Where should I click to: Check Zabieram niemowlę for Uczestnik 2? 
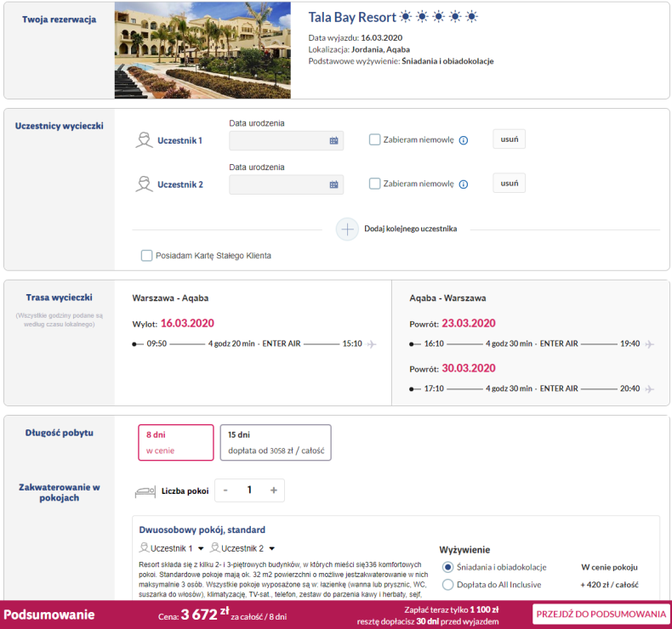tap(374, 184)
